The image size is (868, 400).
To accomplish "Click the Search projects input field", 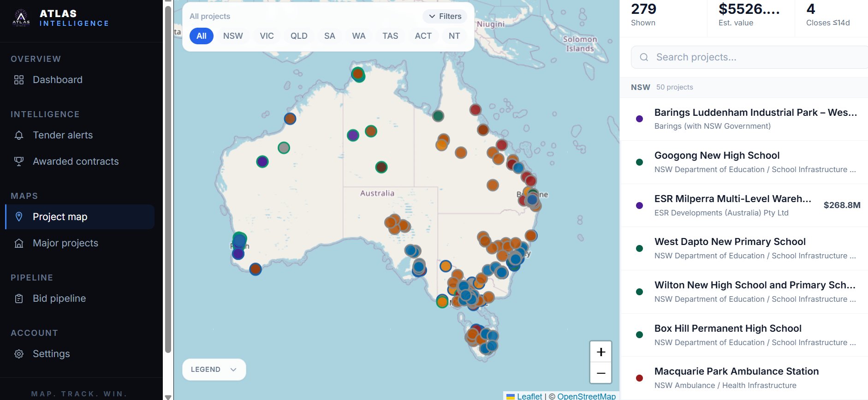I will click(x=749, y=57).
